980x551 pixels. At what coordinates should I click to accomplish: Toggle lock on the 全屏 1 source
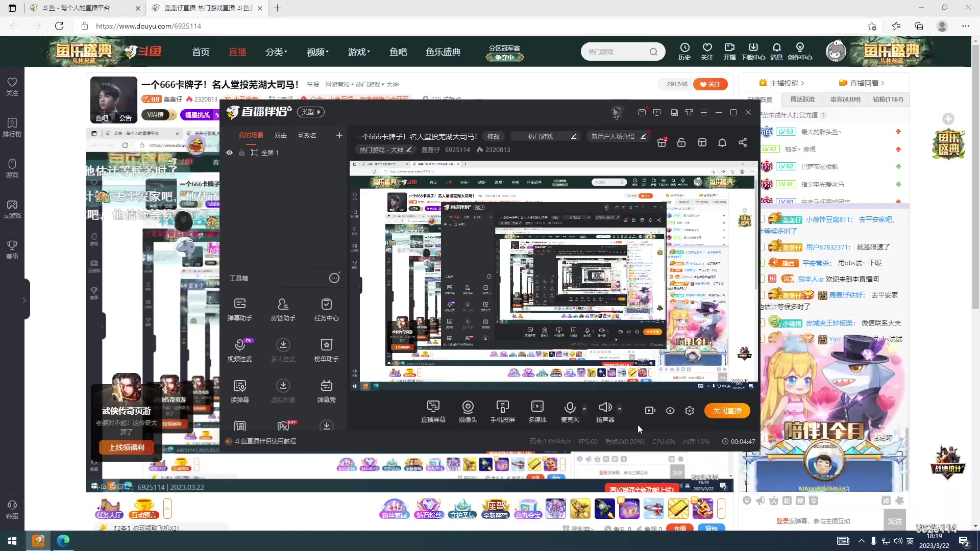tap(241, 153)
